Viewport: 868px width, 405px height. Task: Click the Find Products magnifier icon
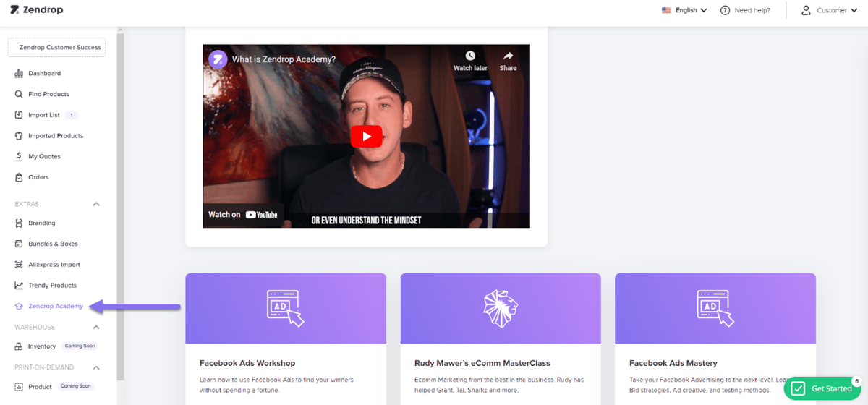pyautogui.click(x=19, y=94)
